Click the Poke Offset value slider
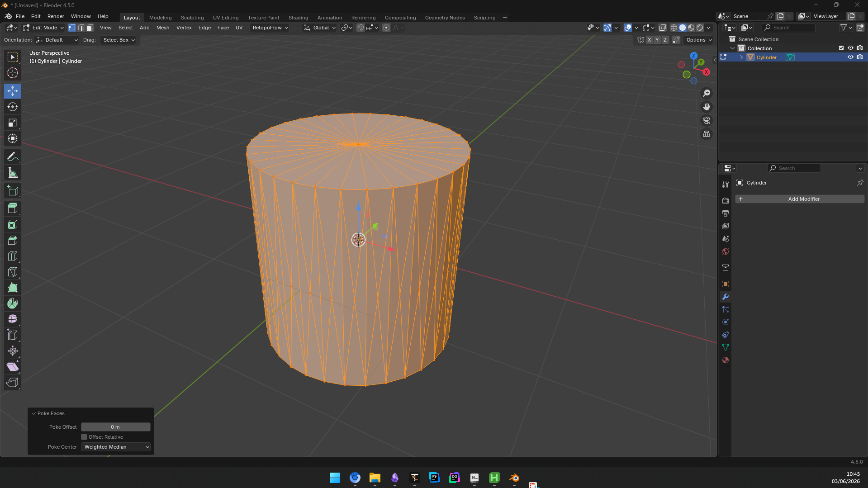The image size is (868, 488). (116, 427)
